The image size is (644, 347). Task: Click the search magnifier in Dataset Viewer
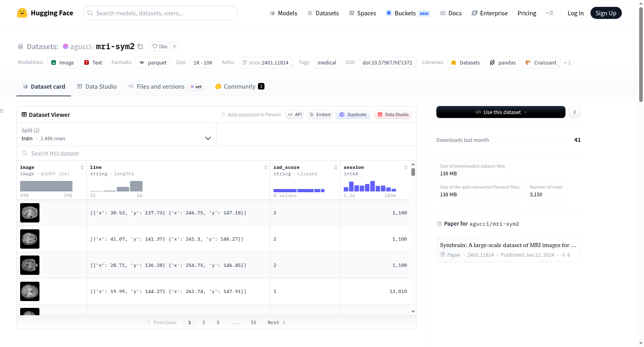(x=25, y=153)
